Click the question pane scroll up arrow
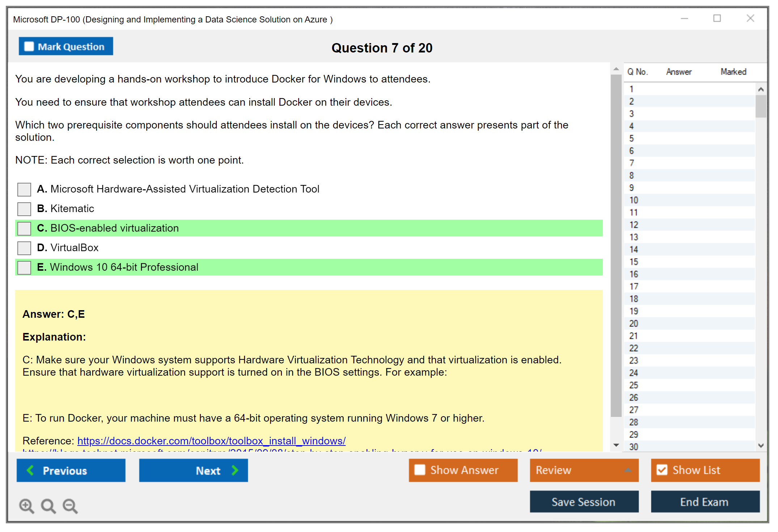This screenshot has width=778, height=532. point(616,69)
